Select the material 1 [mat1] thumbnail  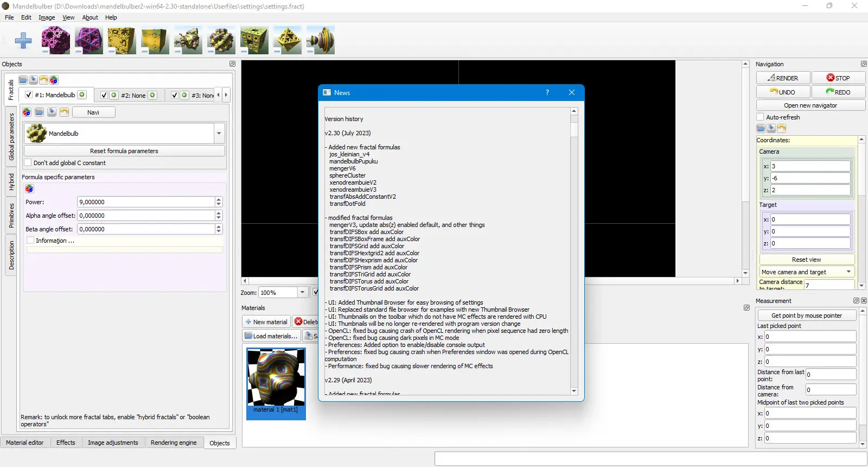pyautogui.click(x=276, y=383)
